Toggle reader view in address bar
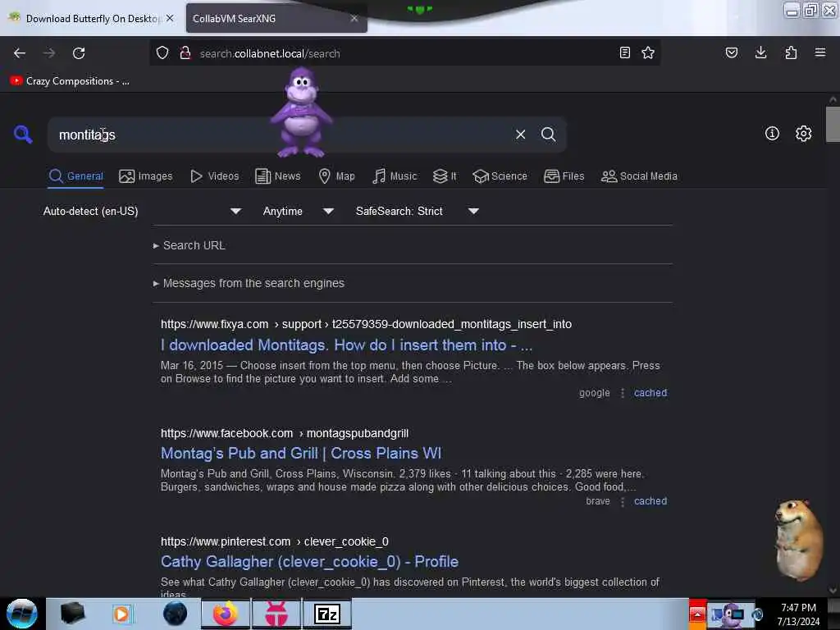The height and width of the screenshot is (630, 840). [624, 52]
